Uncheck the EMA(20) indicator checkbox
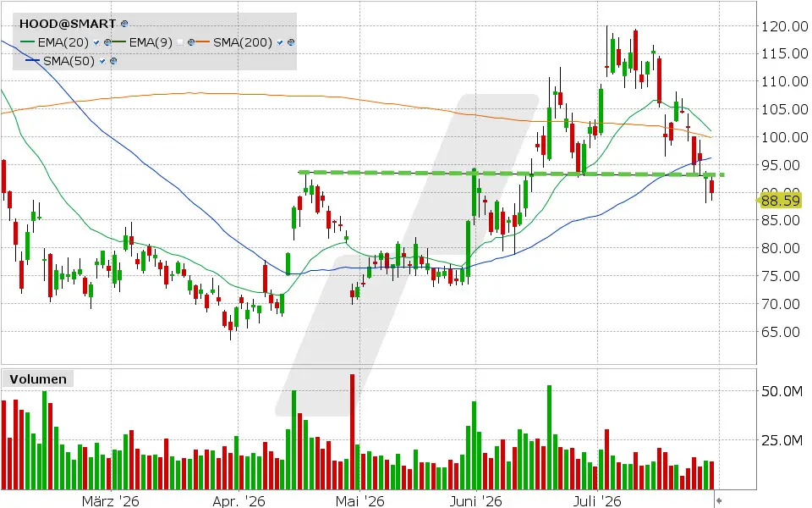Image resolution: width=812 pixels, height=508 pixels. (96, 42)
